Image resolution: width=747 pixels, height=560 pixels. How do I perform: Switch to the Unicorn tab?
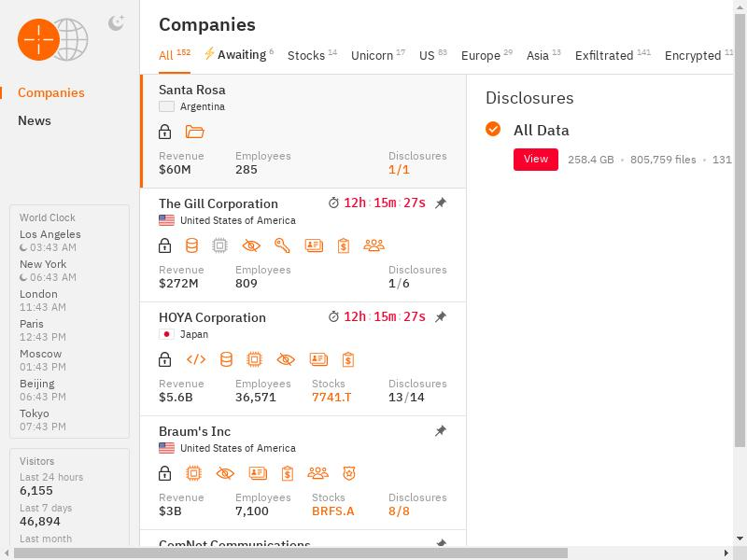point(378,55)
